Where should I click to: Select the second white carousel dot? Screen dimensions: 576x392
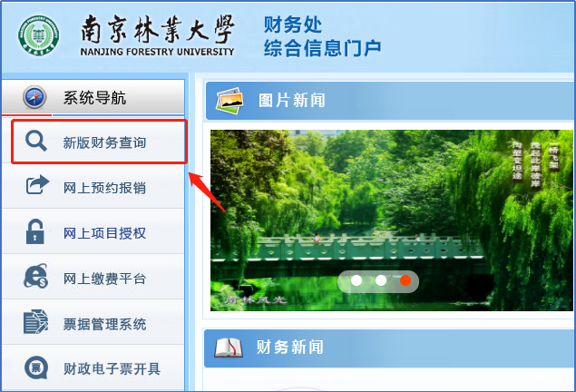[x=381, y=280]
